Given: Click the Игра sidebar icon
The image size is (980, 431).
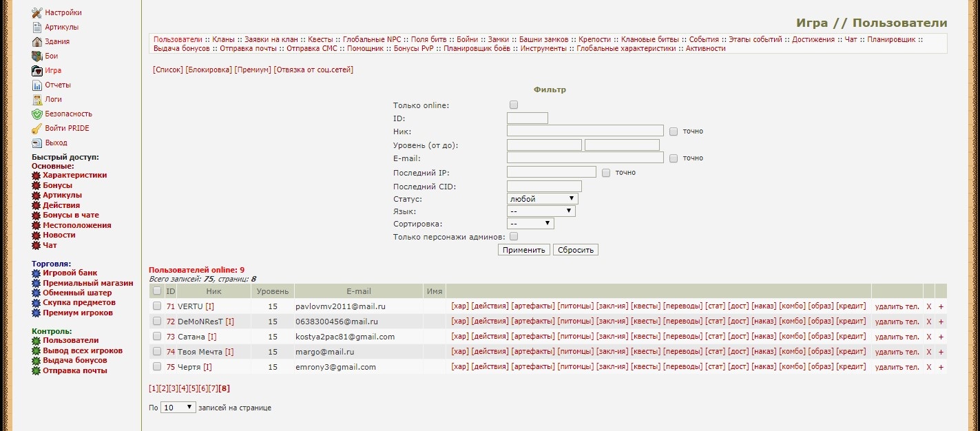Looking at the screenshot, I should [x=37, y=70].
